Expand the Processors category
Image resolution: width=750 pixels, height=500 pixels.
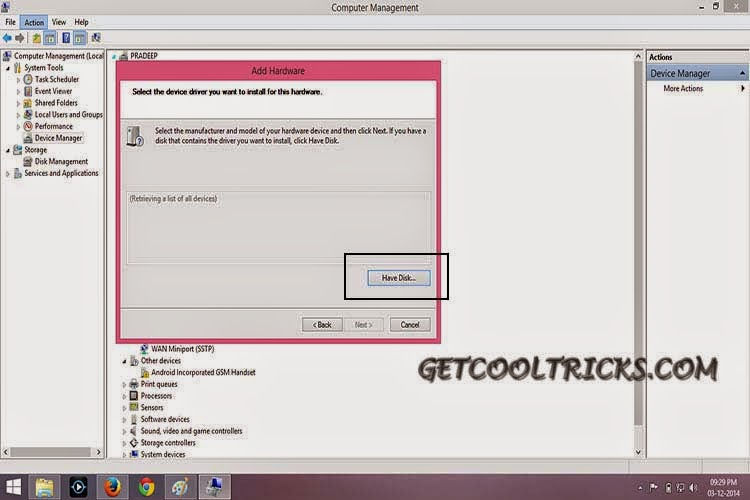tap(124, 396)
